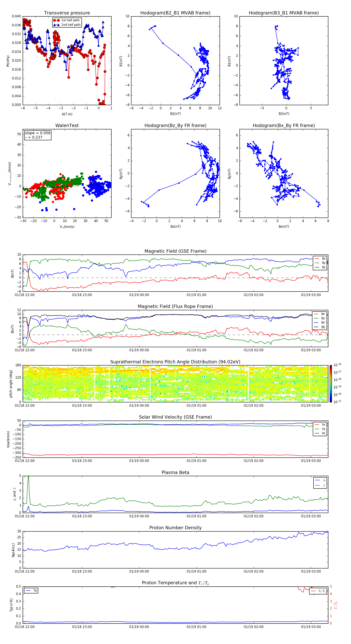This screenshot has width=351, height=644.
Task: Click the 'Magnetic Field (GSE Frame)' title
Action: 175,251
